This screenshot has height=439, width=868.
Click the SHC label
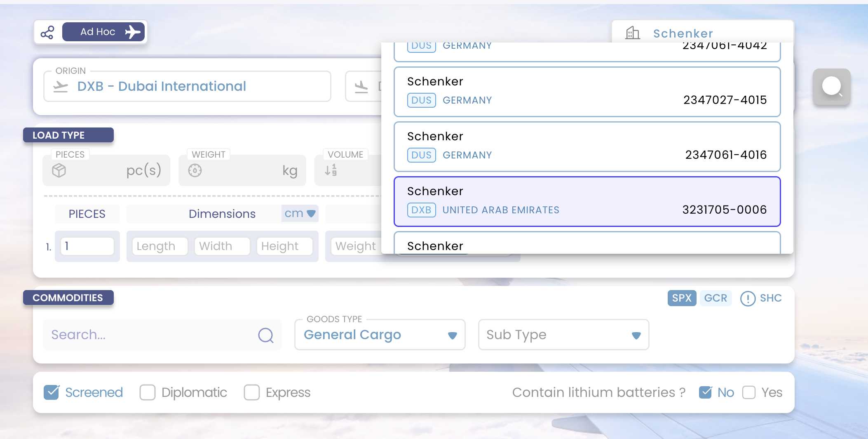pyautogui.click(x=771, y=298)
